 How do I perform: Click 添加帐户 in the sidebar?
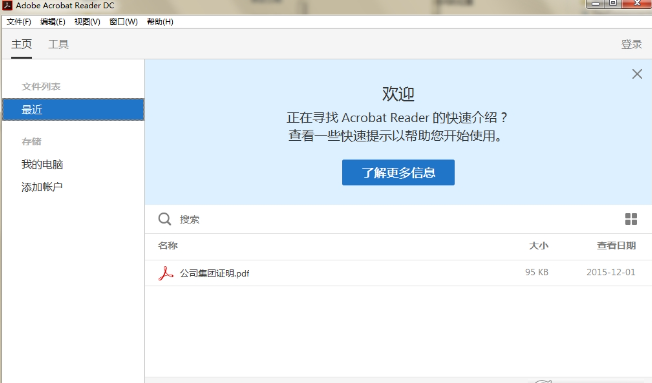pos(42,187)
